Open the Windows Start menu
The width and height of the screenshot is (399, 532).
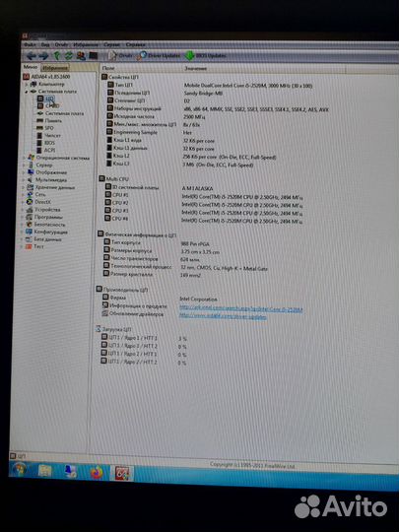click(20, 470)
